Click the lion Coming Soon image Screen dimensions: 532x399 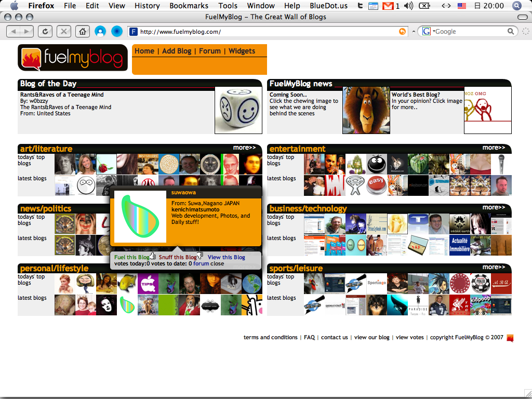366,110
